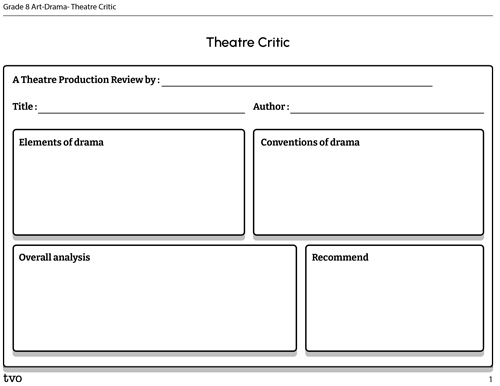500x386 pixels.
Task: Click the 'Grade 8 Art-Drama- Theatre Critic' header text
Action: tap(60, 7)
